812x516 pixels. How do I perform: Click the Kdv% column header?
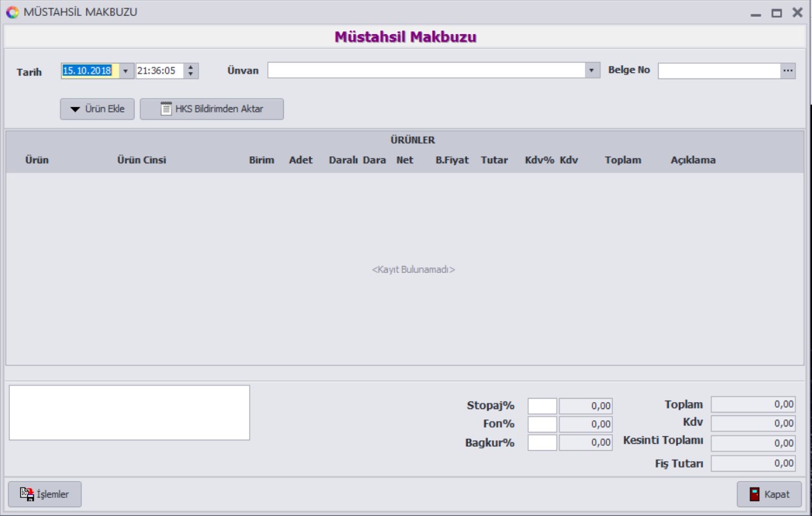(x=539, y=160)
